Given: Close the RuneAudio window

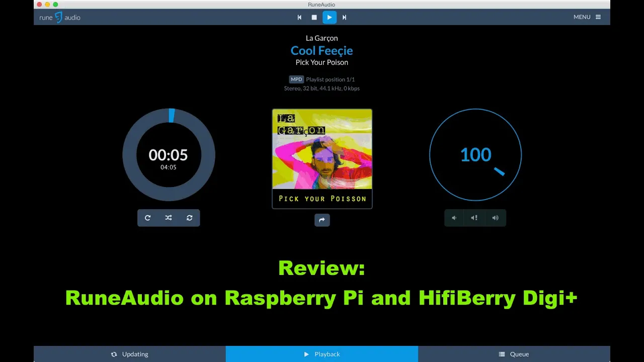Looking at the screenshot, I should click(39, 5).
